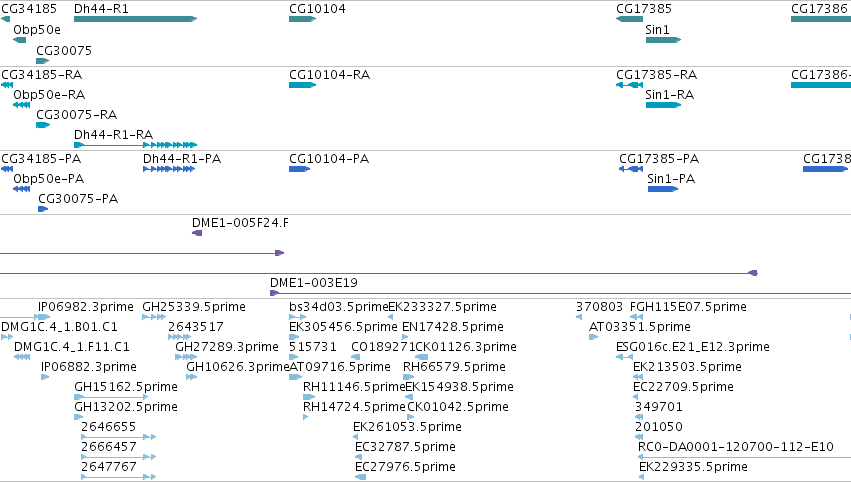Click the GH15162.5prime EST feature
Viewport: 851px width, 482px height.
pyautogui.click(x=111, y=397)
